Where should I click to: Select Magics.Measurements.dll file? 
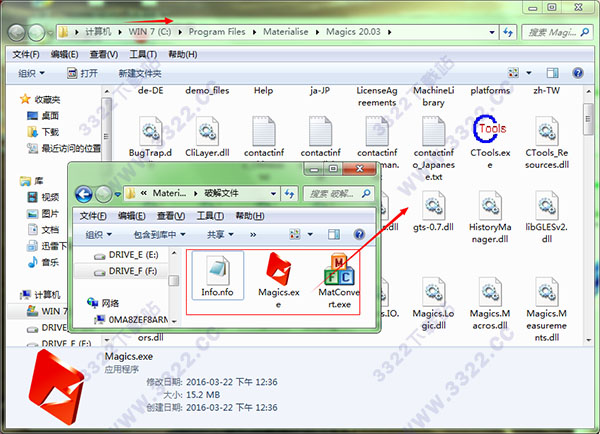click(x=547, y=309)
